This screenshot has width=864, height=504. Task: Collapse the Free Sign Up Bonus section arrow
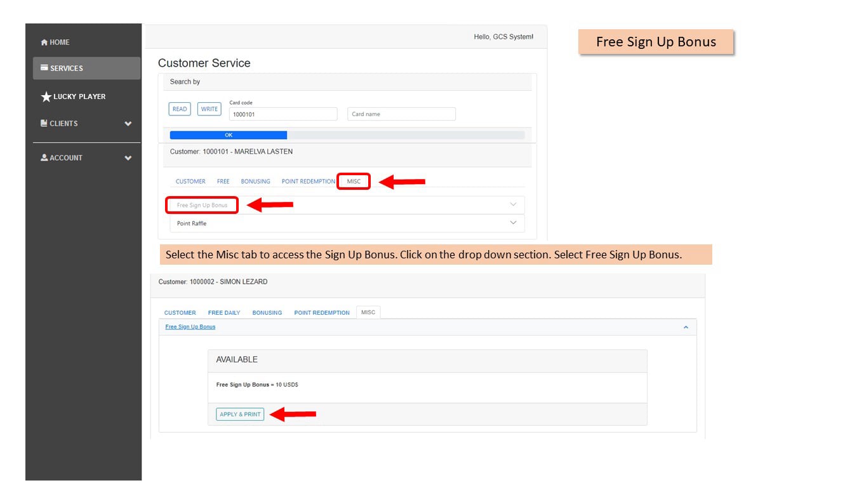(686, 327)
